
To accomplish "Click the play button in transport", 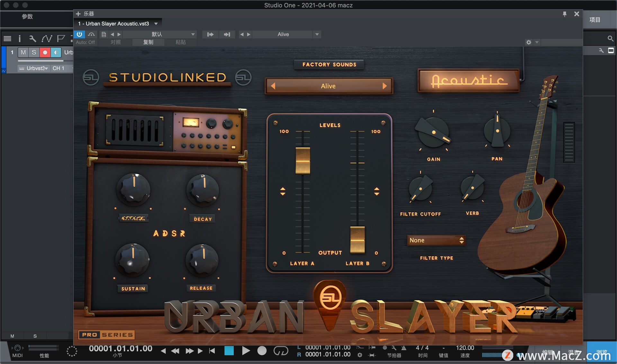I will point(246,351).
